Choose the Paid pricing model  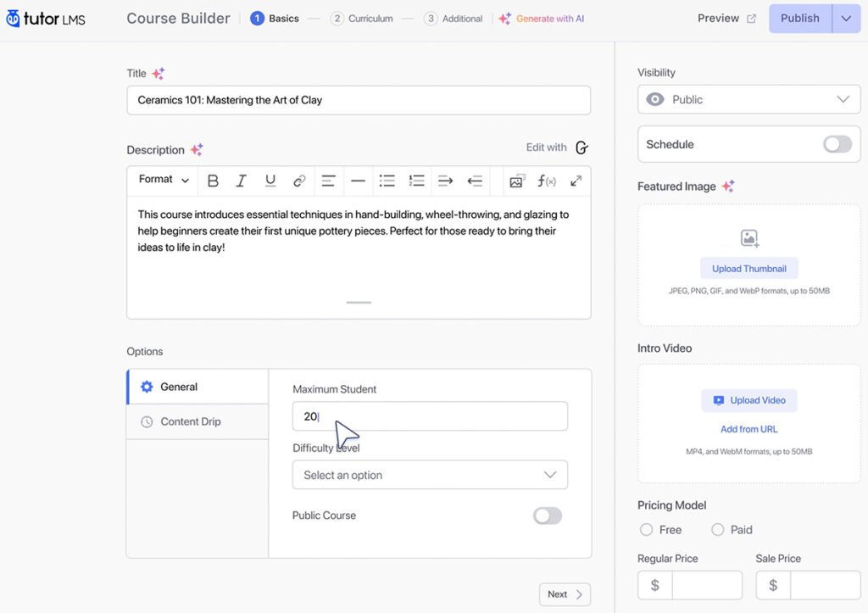(716, 529)
